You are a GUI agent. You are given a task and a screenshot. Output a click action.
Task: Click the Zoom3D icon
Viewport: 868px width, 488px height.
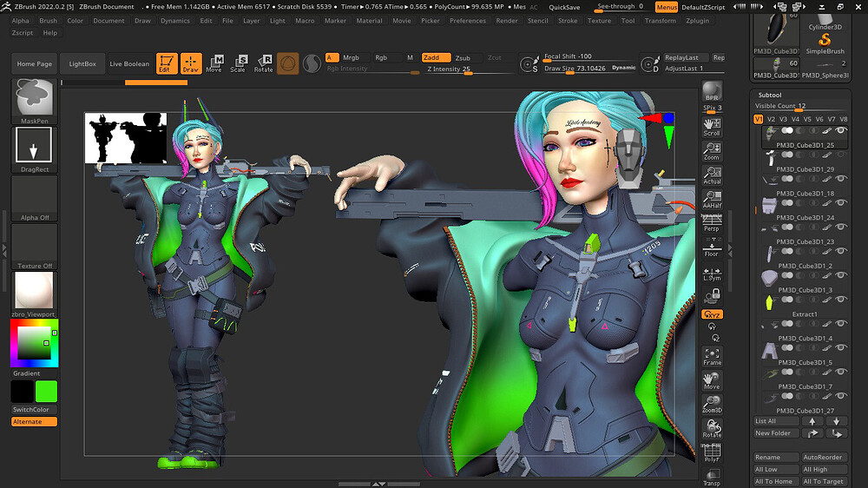click(x=712, y=405)
